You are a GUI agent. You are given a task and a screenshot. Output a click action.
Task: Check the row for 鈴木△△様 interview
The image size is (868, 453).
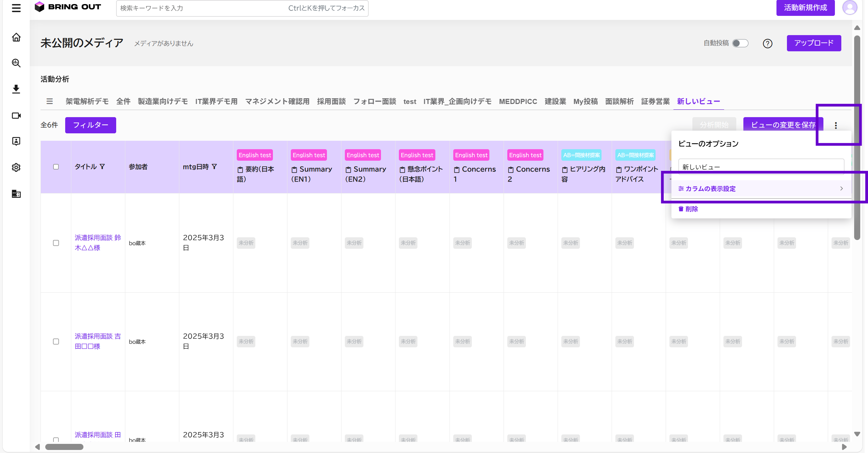pyautogui.click(x=56, y=243)
